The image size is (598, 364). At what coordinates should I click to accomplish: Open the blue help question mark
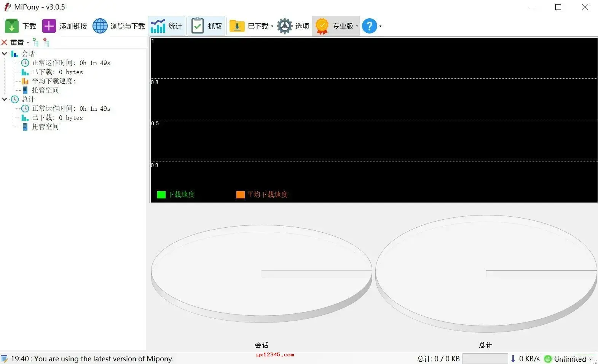pos(369,26)
